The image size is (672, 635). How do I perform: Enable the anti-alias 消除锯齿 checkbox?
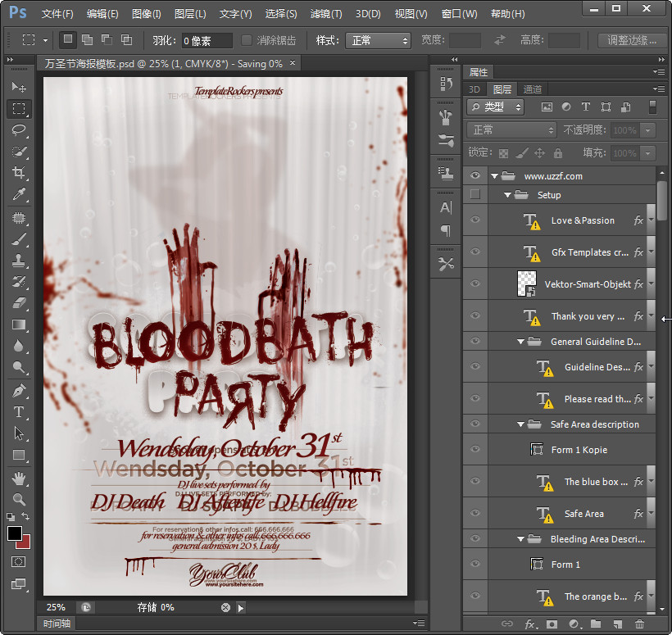[x=247, y=40]
